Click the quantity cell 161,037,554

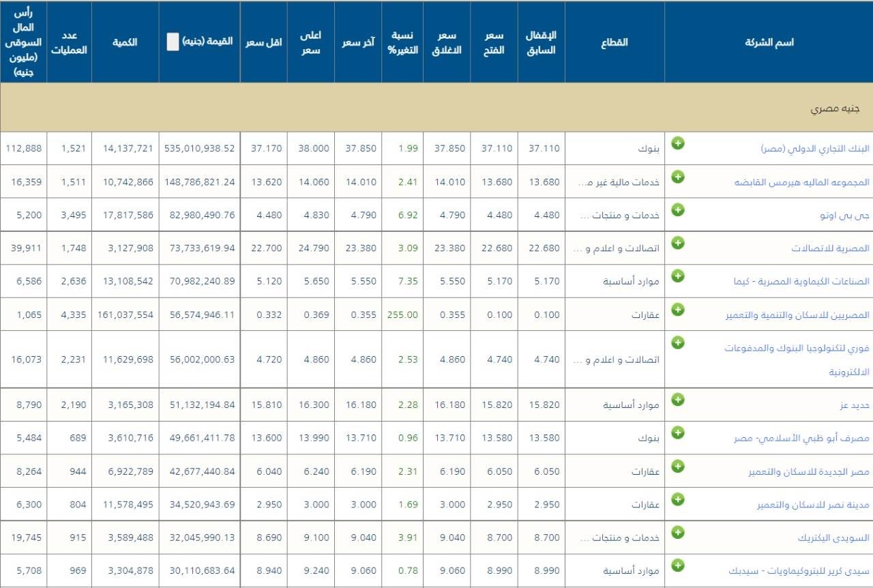[x=125, y=315]
